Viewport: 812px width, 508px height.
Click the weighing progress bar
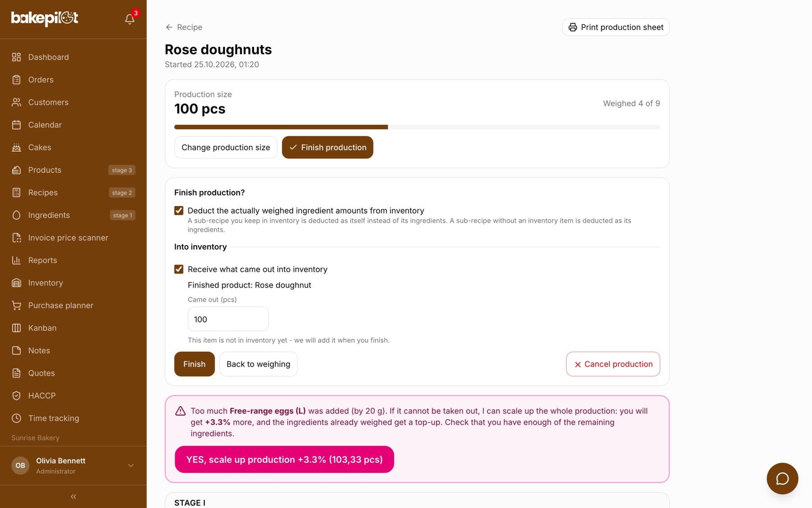417,127
